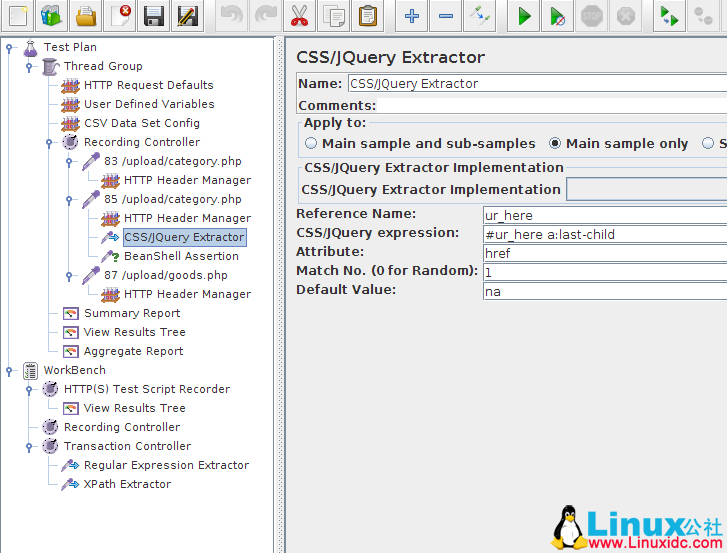Click the Reference Name field
727x553 pixels.
[x=604, y=215]
